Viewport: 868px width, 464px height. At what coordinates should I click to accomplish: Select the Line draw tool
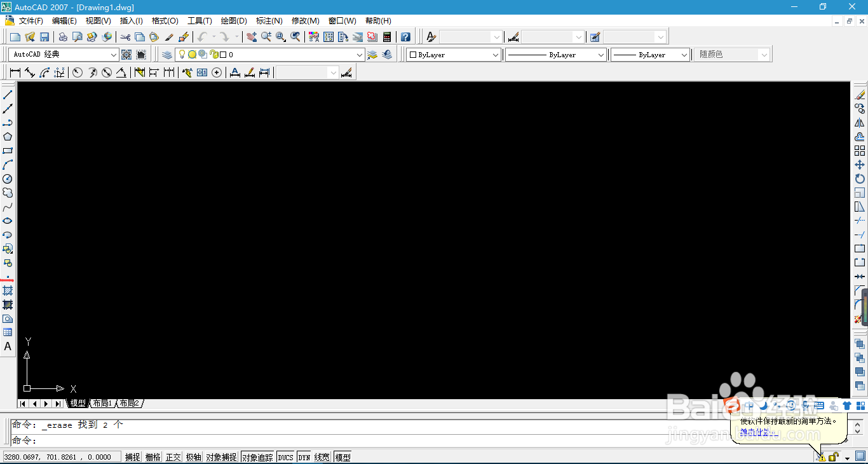[8, 95]
